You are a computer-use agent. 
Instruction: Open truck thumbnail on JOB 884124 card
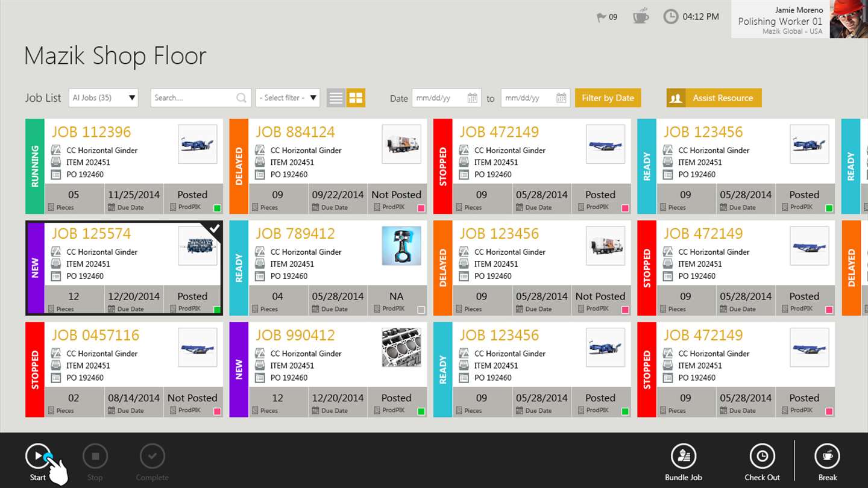tap(401, 144)
